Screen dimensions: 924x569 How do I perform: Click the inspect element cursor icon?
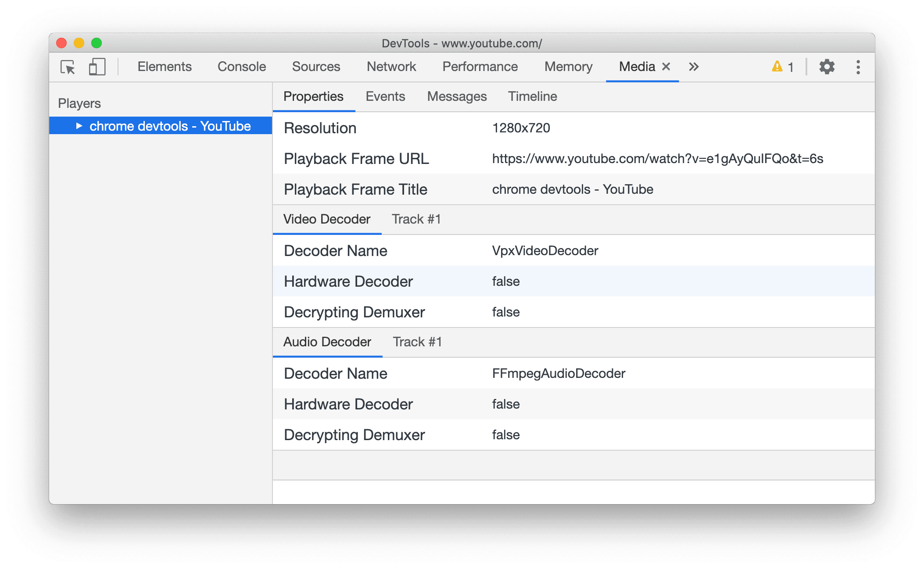68,67
